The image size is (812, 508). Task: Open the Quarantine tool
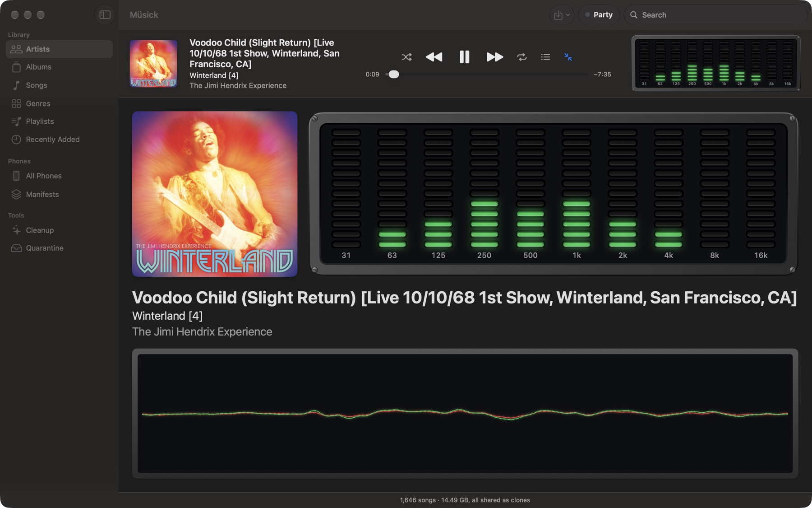59,248
